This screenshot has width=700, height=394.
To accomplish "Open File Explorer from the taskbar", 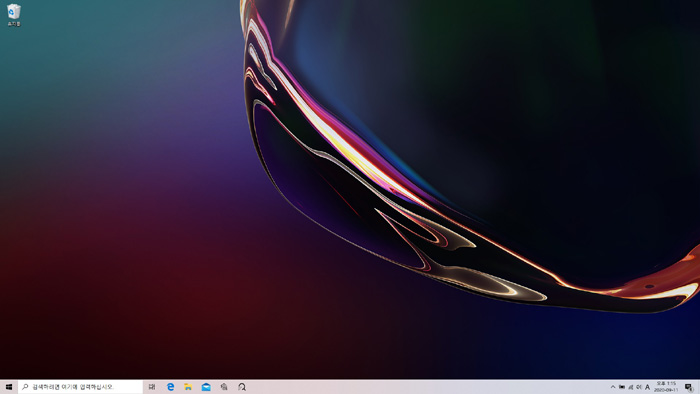I will 188,387.
